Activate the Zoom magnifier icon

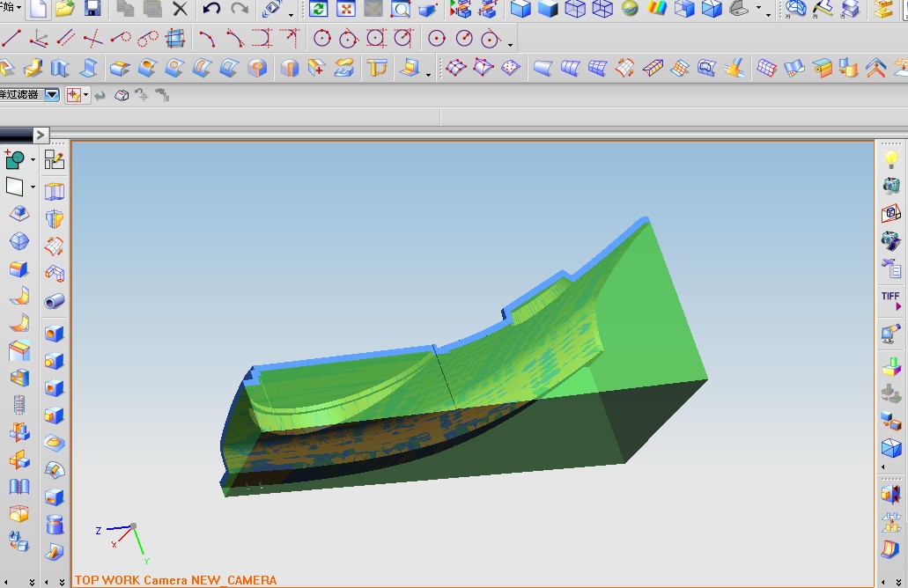pyautogui.click(x=400, y=9)
